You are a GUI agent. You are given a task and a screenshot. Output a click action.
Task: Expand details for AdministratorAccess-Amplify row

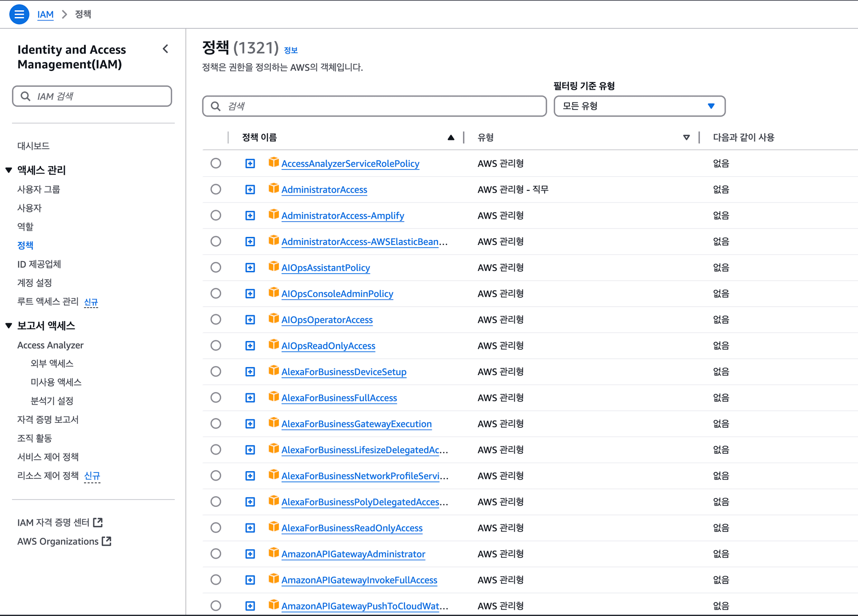tap(250, 215)
